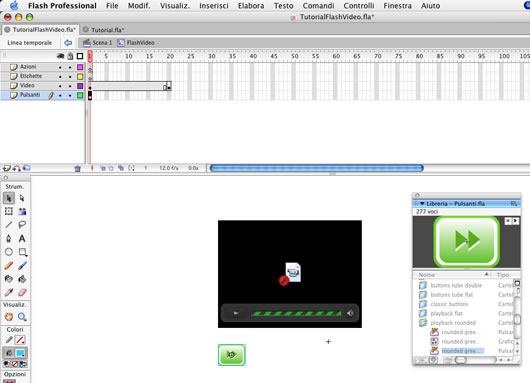Click FlashVideo in the edit bar
The width and height of the screenshot is (530, 383).
(x=136, y=43)
